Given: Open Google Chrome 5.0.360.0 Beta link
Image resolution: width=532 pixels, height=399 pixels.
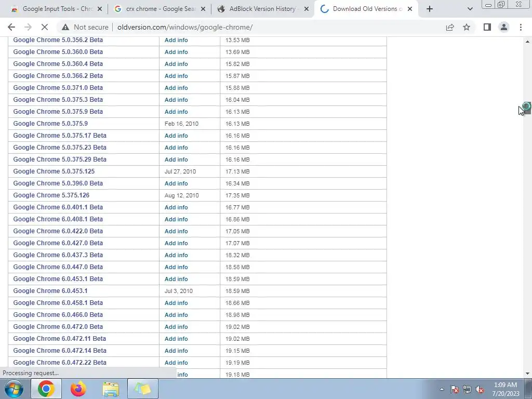Looking at the screenshot, I should [x=58, y=52].
